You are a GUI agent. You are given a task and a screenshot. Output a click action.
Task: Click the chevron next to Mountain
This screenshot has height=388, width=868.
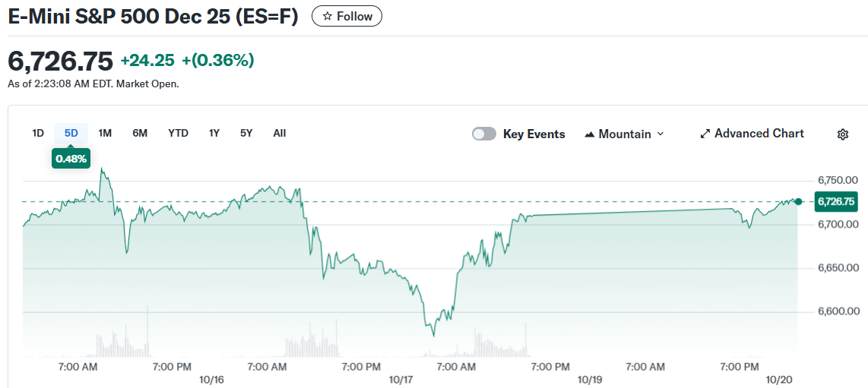660,134
